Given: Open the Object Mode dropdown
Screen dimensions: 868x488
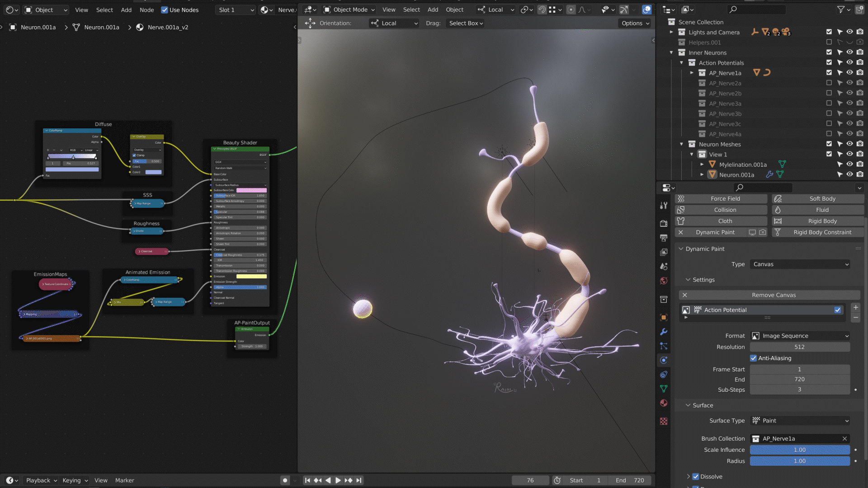Looking at the screenshot, I should point(349,9).
